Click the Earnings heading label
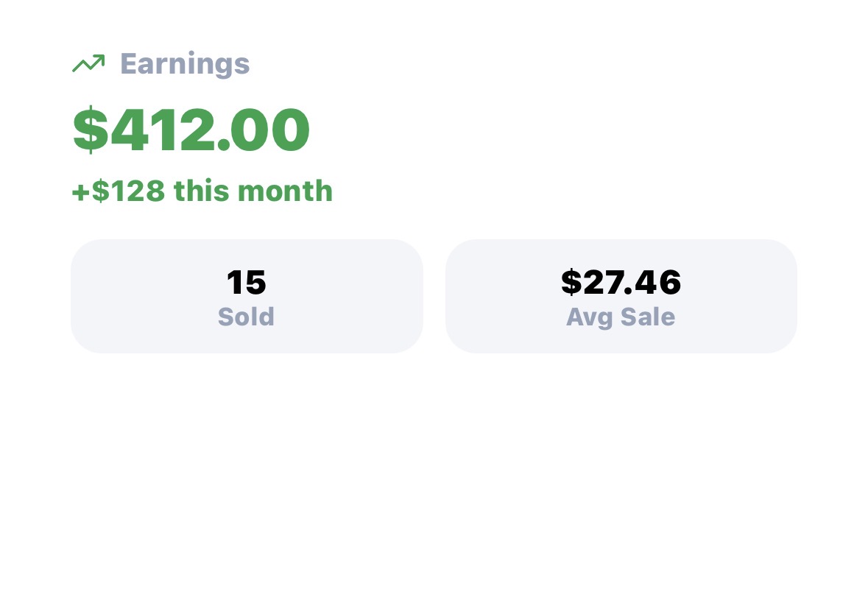This screenshot has width=868, height=600. (185, 64)
